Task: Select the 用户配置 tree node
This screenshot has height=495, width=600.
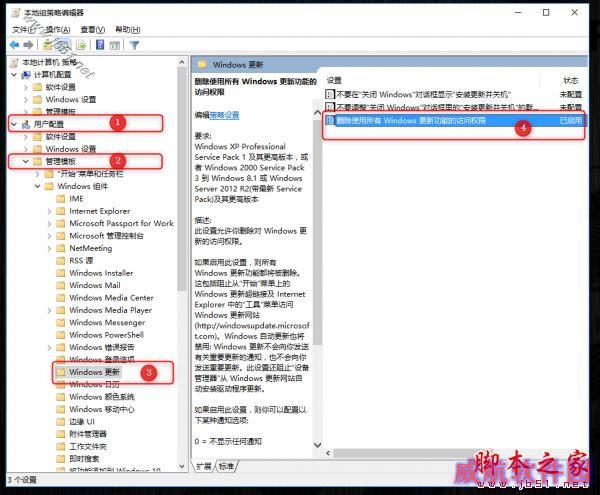Action: (49, 124)
